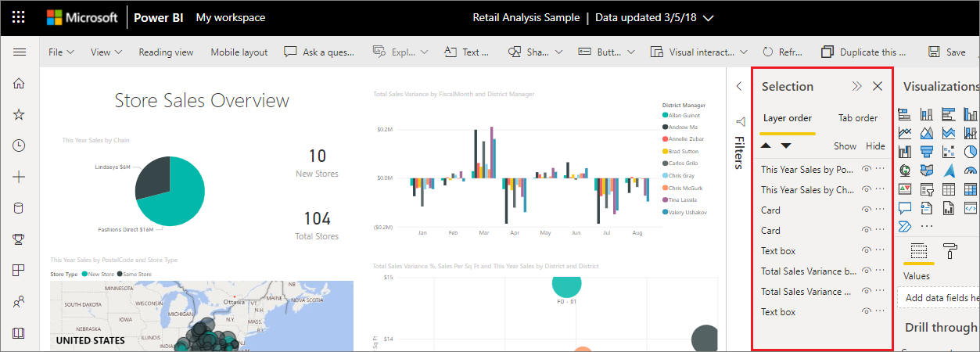The width and height of the screenshot is (980, 352).
Task: Open Goals trophy icon in sidebar
Action: coord(20,239)
